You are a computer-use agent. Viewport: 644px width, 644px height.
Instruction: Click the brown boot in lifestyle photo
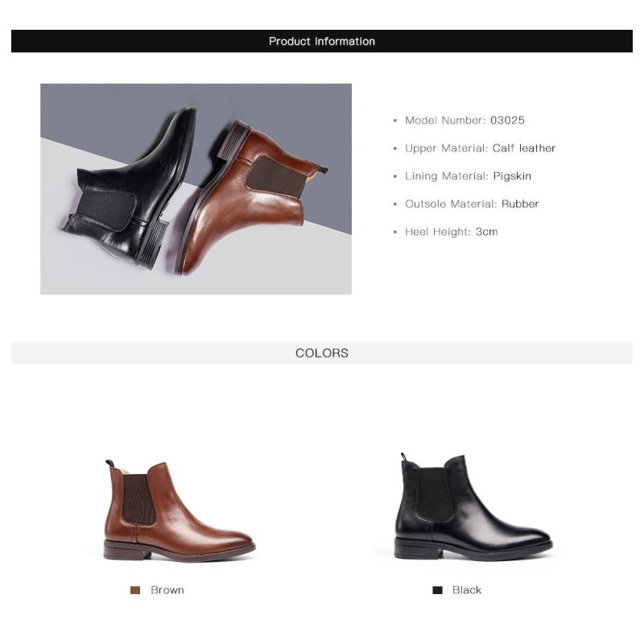pos(250,197)
